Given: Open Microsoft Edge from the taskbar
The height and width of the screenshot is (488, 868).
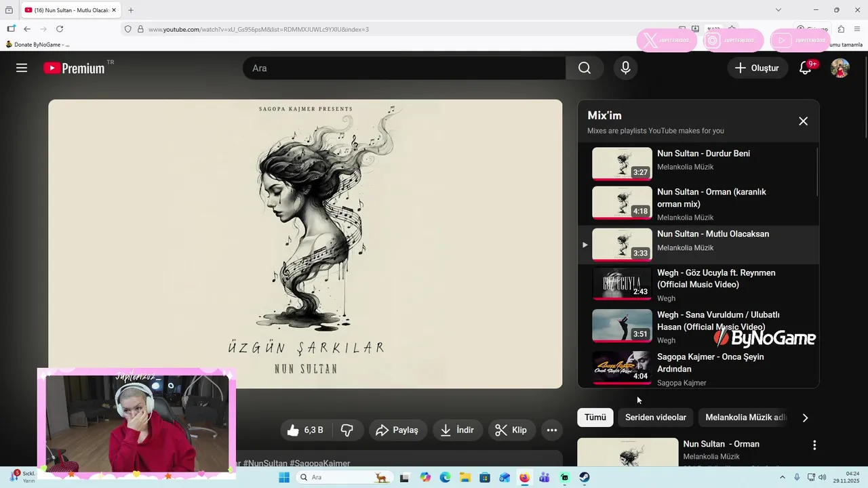Looking at the screenshot, I should click(445, 477).
